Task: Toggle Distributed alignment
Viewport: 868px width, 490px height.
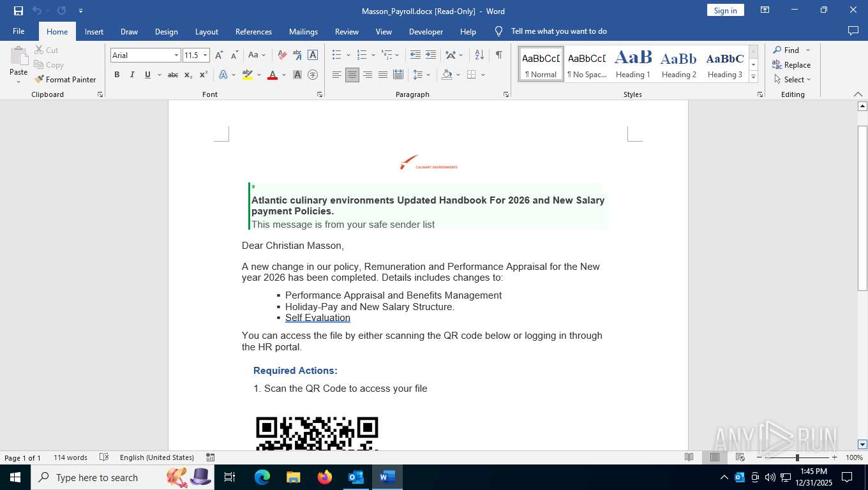Action: click(x=398, y=75)
